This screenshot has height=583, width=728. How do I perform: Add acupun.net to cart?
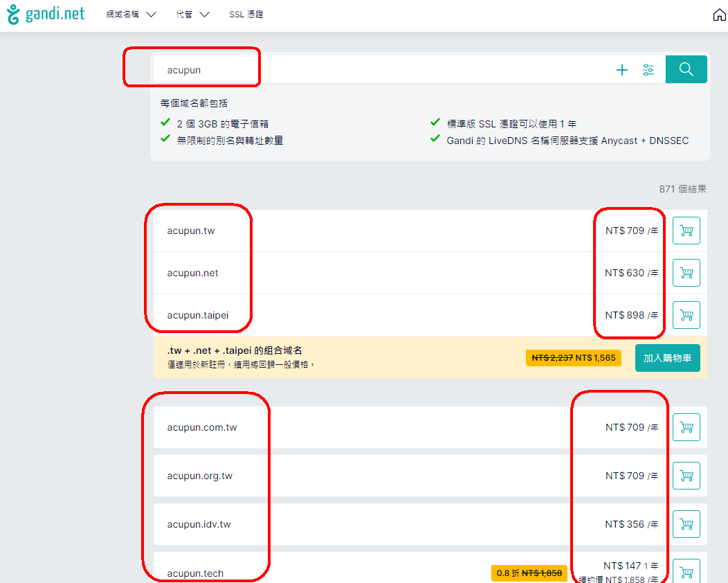686,273
